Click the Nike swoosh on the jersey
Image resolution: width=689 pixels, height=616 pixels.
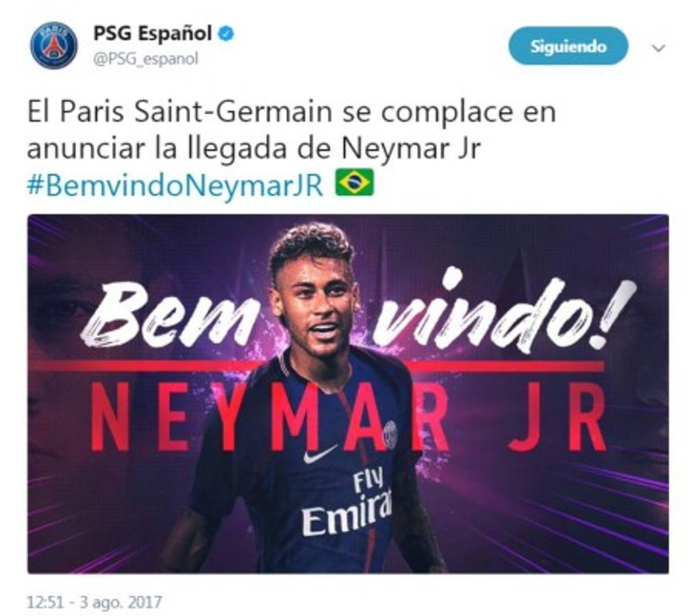(320, 454)
